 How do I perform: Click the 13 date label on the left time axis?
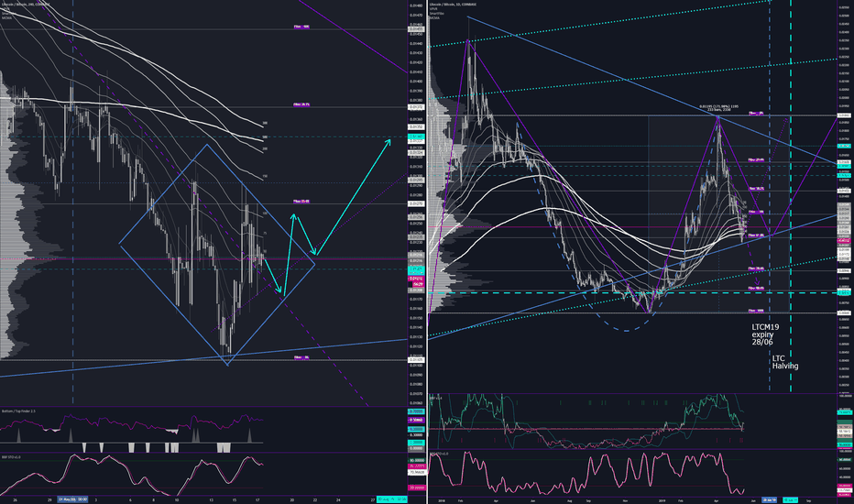point(212,499)
